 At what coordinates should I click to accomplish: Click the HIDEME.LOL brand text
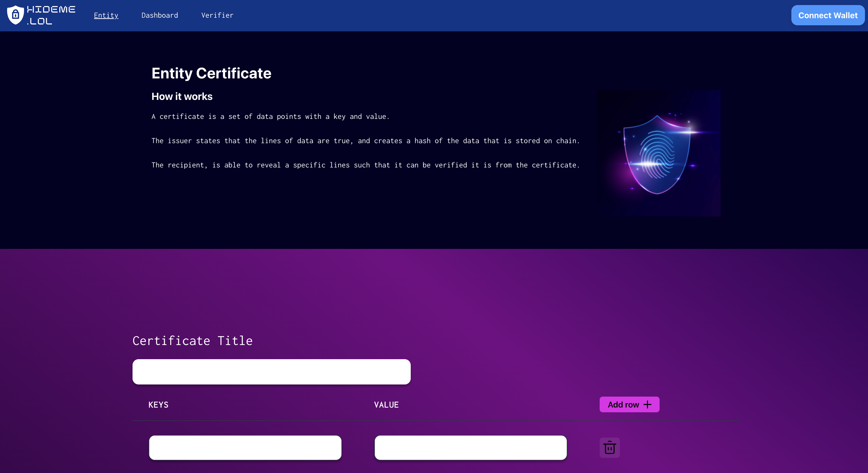[51, 15]
